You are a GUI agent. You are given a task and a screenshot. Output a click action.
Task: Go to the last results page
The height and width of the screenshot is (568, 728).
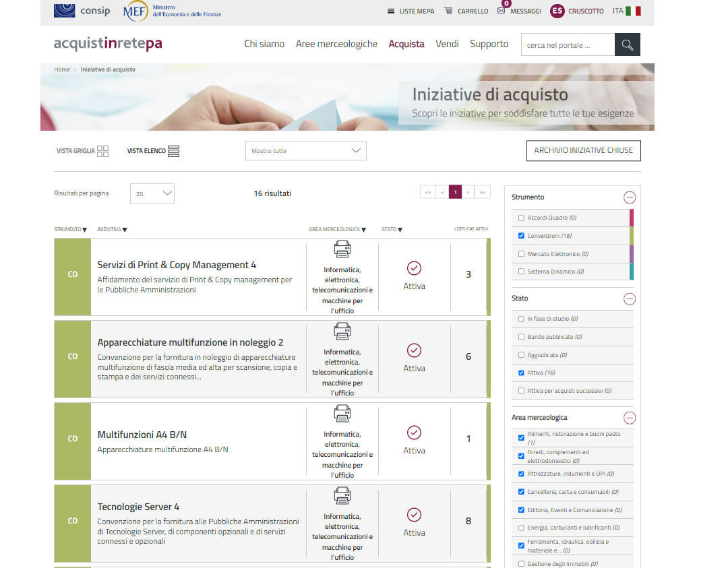pos(482,193)
